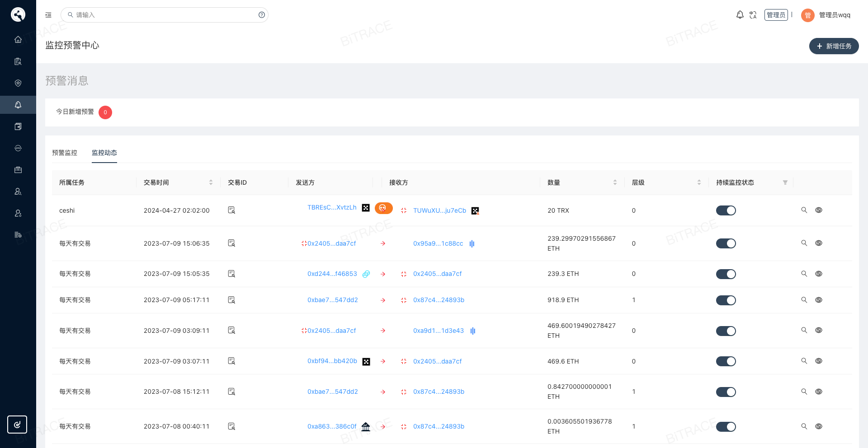Open the list settings icon in sidebar
The image size is (868, 448).
(18, 235)
